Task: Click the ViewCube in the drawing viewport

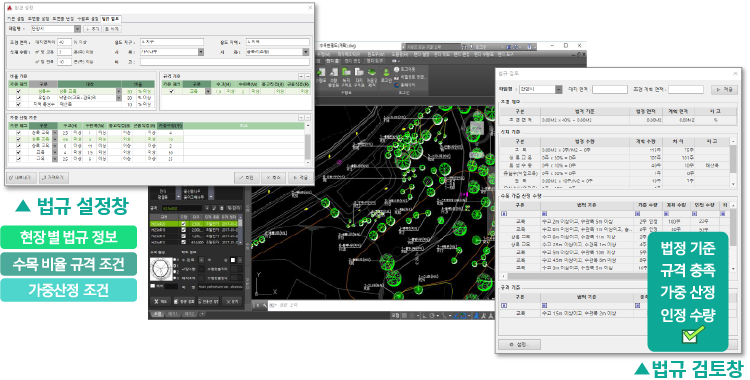Action: coord(476,128)
